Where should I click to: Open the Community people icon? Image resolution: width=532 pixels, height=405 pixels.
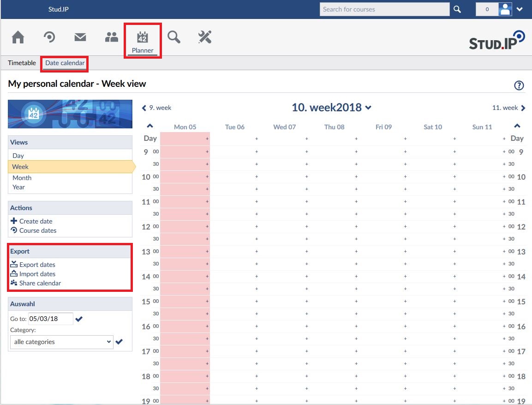click(x=112, y=37)
